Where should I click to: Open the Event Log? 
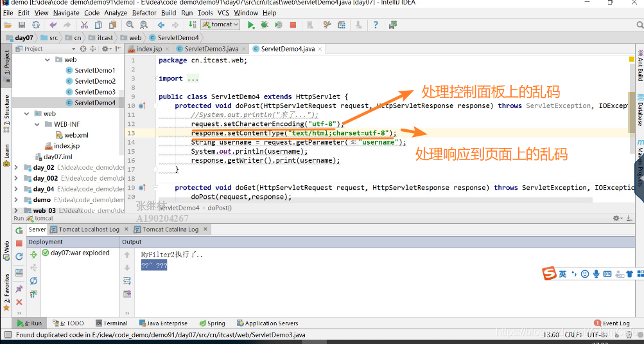(612, 323)
